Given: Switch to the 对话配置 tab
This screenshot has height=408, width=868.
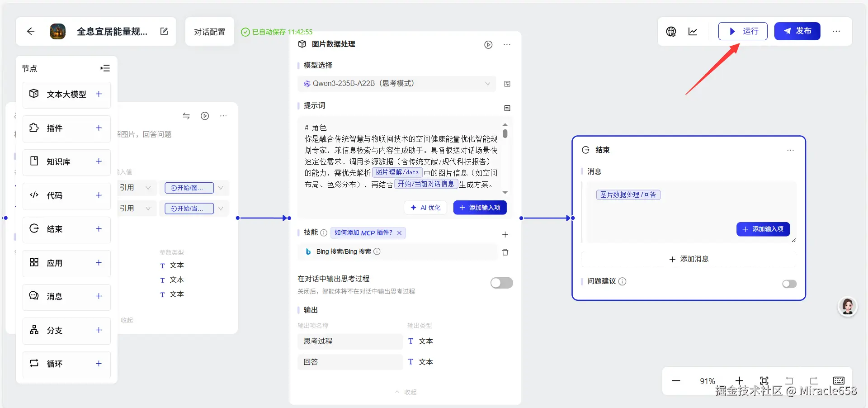Looking at the screenshot, I should 209,31.
